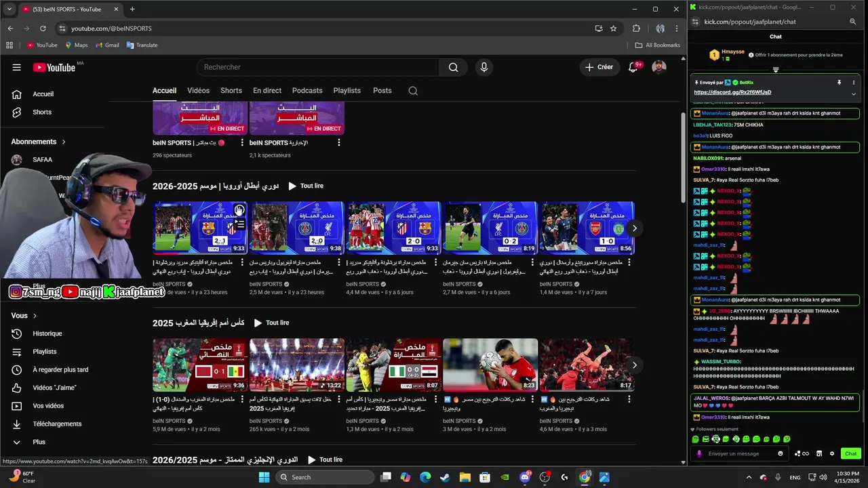868x488 pixels.
Task: Reload the page in Chrome
Action: tap(43, 28)
